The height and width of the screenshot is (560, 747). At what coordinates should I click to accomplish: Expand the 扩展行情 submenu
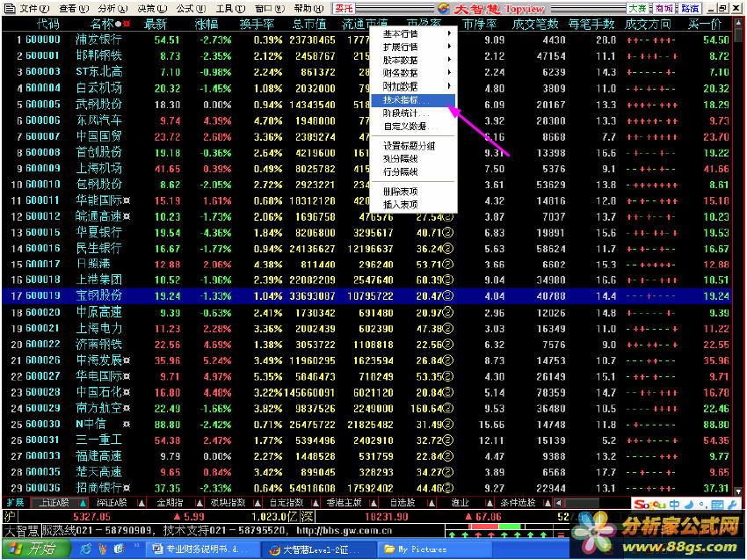click(414, 47)
